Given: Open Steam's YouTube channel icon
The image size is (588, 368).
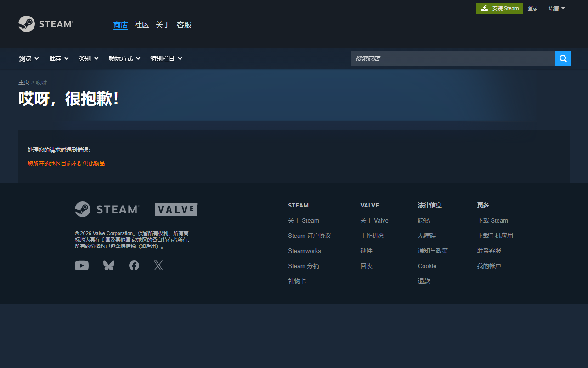Looking at the screenshot, I should tap(82, 265).
